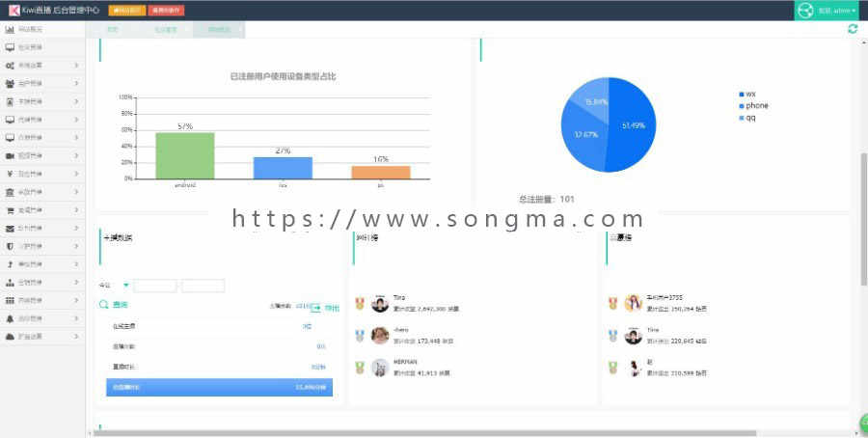Image resolution: width=868 pixels, height=438 pixels.
Task: Switch to the second page tab
Action: 165,29
